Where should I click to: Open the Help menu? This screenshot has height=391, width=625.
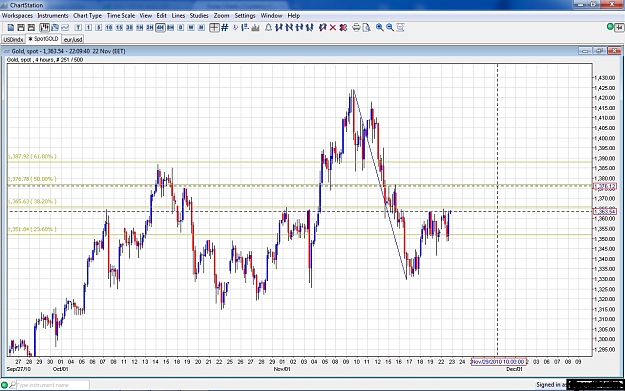pos(293,16)
